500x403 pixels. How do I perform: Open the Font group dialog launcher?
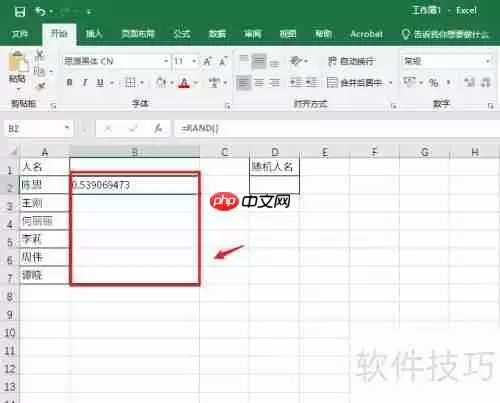(228, 106)
